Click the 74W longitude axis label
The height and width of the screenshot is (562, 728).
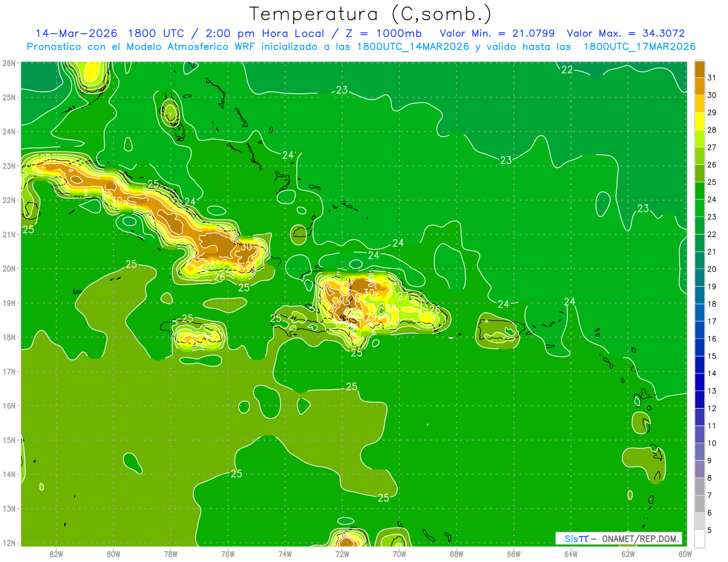click(x=285, y=554)
